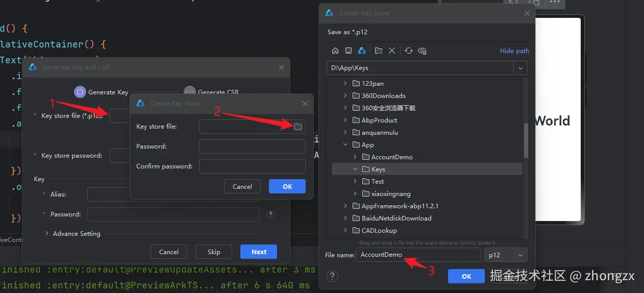Expand Advance Setting section

click(72, 234)
